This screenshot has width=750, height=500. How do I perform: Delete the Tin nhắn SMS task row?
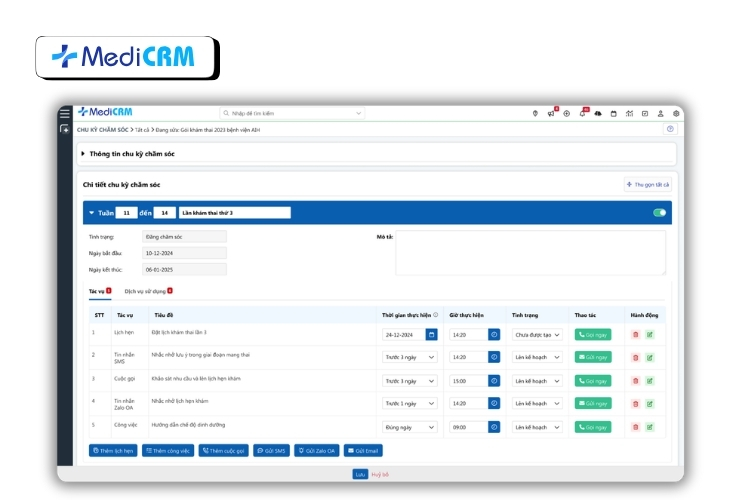[x=636, y=357]
